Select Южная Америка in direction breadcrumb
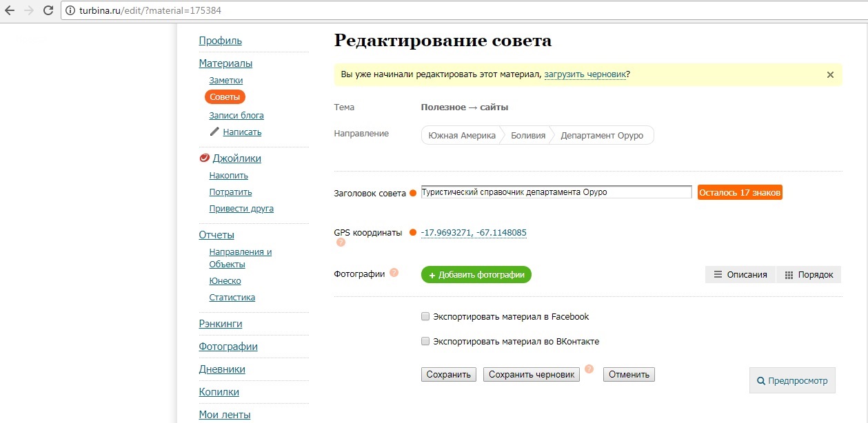 click(x=461, y=136)
